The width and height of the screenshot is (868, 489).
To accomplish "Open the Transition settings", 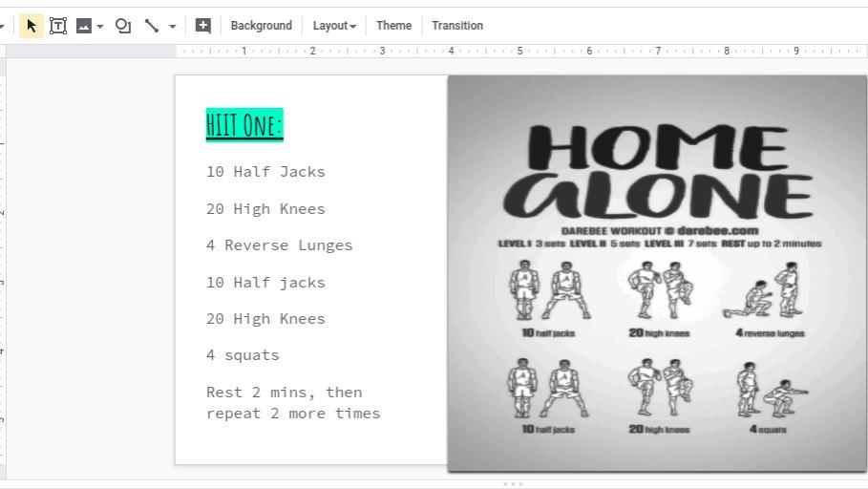I will (457, 26).
